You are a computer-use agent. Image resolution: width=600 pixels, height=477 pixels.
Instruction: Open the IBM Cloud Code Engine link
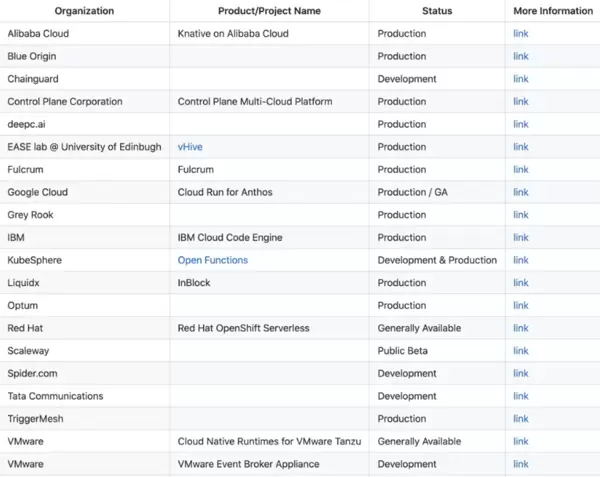pos(520,237)
